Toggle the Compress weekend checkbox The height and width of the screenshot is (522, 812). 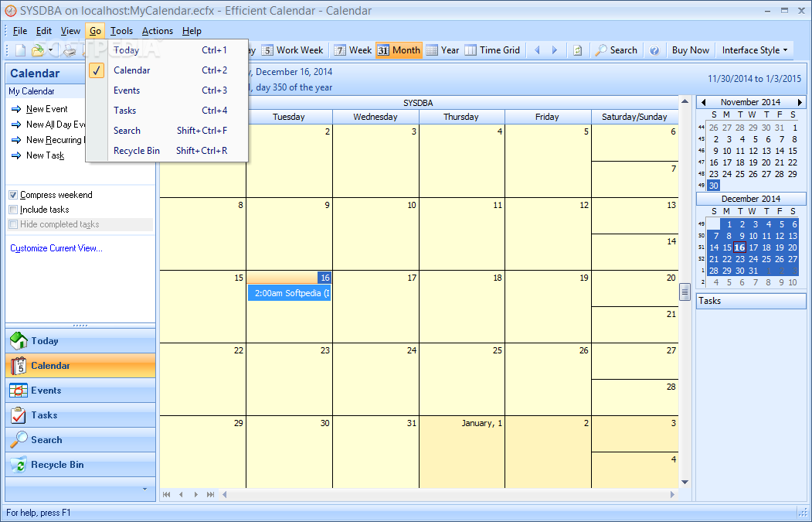tap(13, 196)
